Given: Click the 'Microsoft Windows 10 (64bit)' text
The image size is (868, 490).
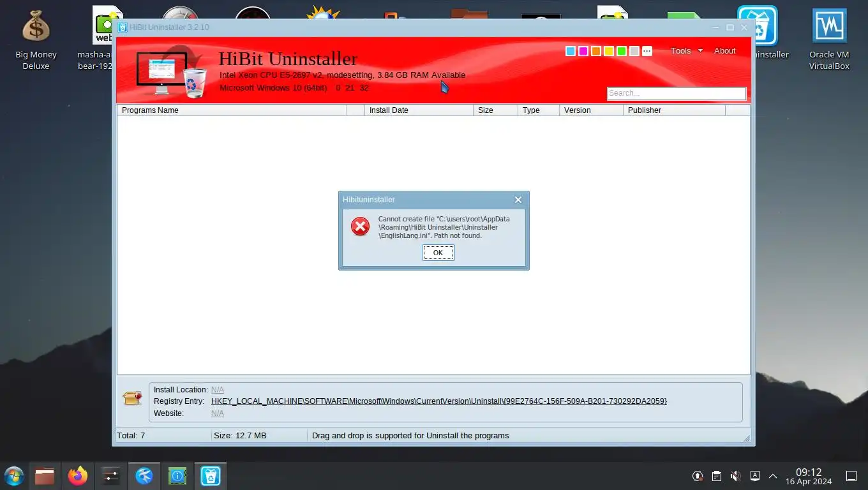Looking at the screenshot, I should [273, 88].
